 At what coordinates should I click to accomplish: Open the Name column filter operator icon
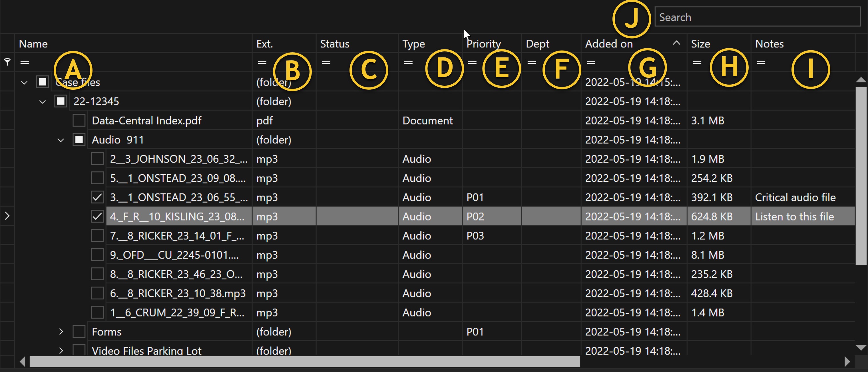click(x=25, y=62)
